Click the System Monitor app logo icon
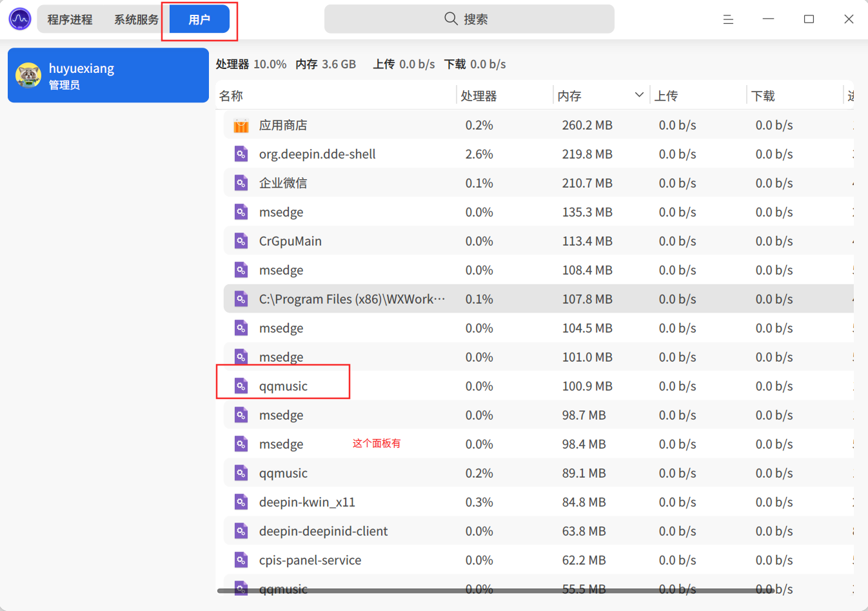The height and width of the screenshot is (611, 868). click(x=20, y=19)
